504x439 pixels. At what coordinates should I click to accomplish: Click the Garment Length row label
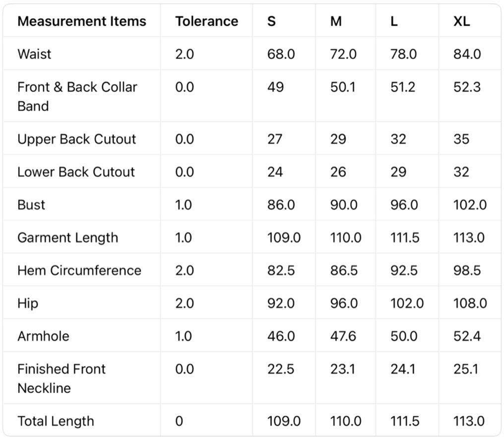click(67, 237)
